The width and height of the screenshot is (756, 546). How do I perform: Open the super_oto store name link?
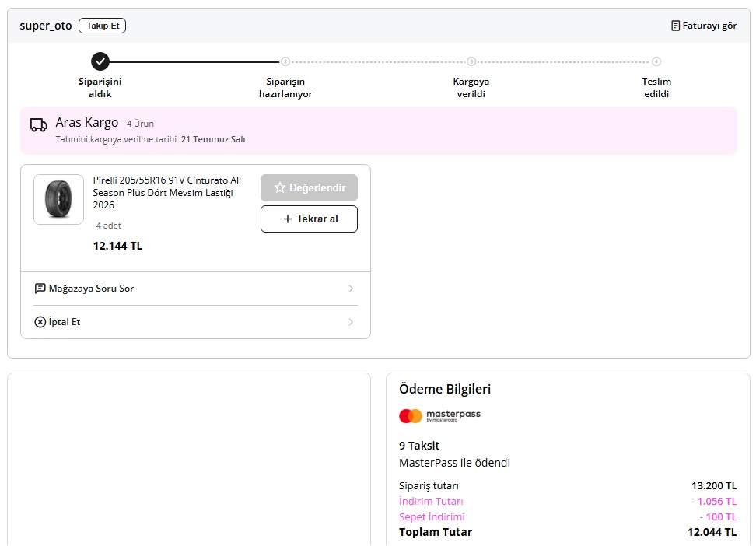(x=46, y=26)
